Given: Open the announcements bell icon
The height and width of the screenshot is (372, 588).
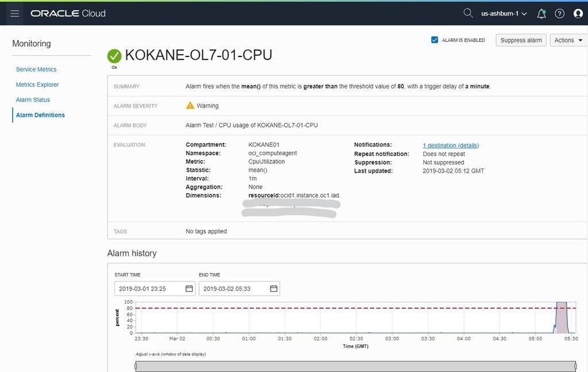Looking at the screenshot, I should pos(541,14).
